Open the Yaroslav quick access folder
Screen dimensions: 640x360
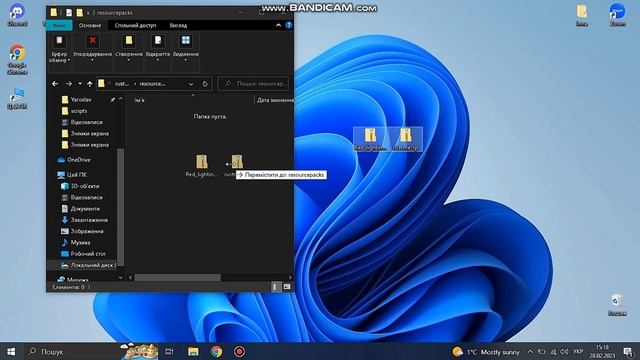point(81,100)
